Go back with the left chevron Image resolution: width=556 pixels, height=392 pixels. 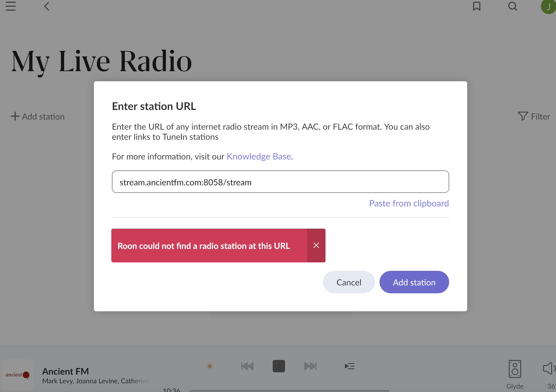point(47,6)
